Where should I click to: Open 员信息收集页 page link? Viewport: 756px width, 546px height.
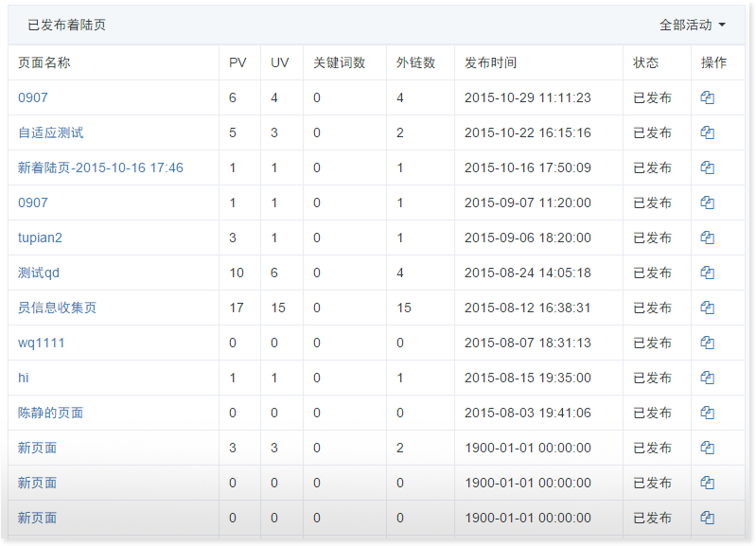pyautogui.click(x=57, y=308)
